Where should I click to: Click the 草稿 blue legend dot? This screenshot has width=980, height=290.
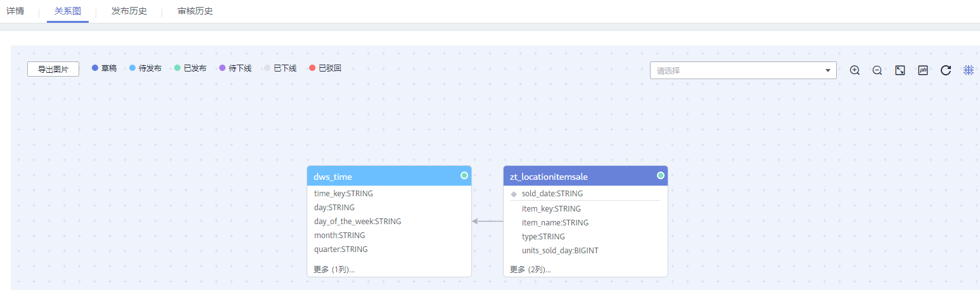click(95, 68)
